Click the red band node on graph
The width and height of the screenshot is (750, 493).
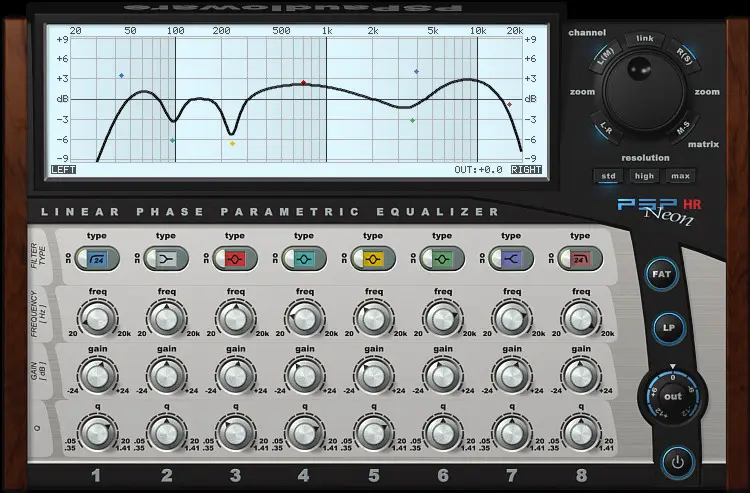click(303, 83)
